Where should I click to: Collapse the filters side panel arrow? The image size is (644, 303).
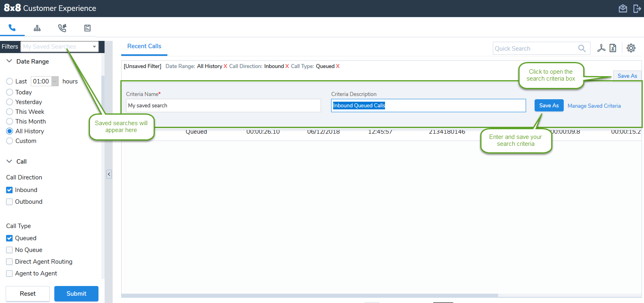(x=109, y=174)
